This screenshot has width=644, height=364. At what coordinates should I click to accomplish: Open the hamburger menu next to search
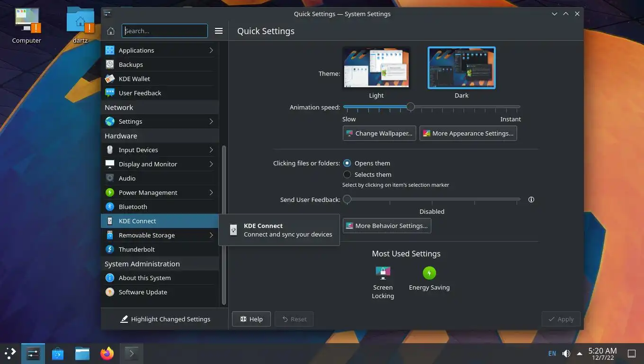219,31
